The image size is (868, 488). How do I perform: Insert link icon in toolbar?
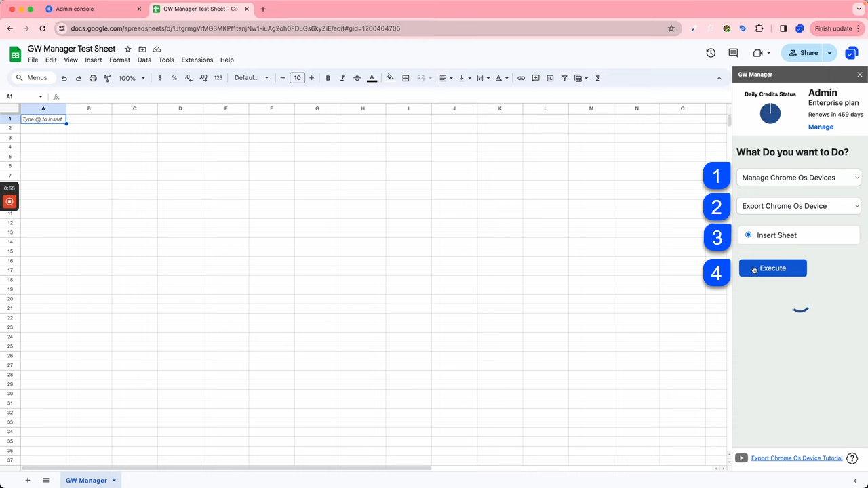tap(521, 78)
